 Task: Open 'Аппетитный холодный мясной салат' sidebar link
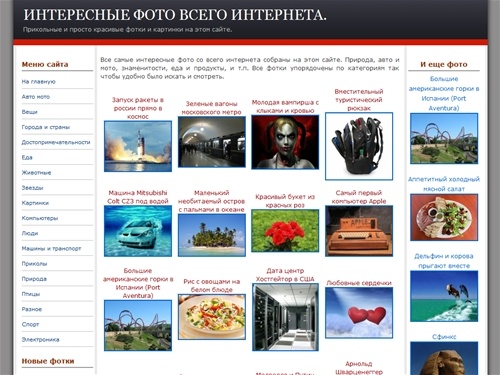point(444,184)
